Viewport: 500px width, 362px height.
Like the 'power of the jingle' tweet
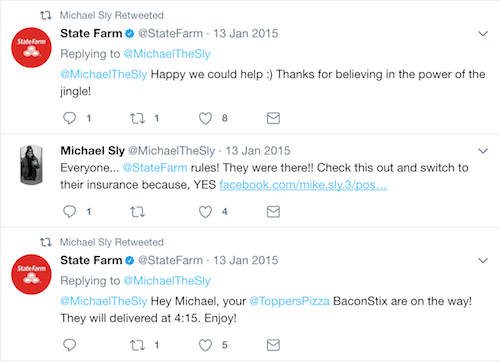point(205,118)
